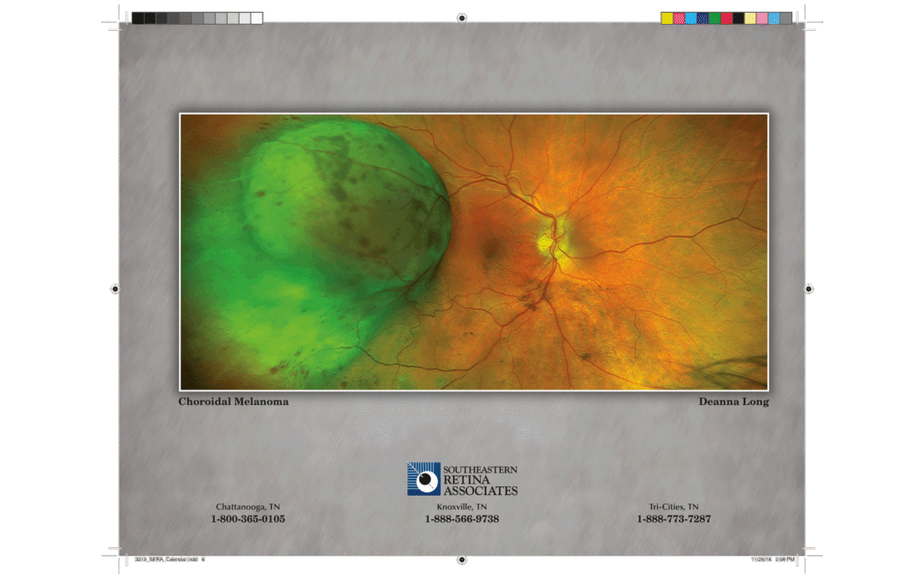Select the yellow swatch in the color bar

click(x=667, y=18)
